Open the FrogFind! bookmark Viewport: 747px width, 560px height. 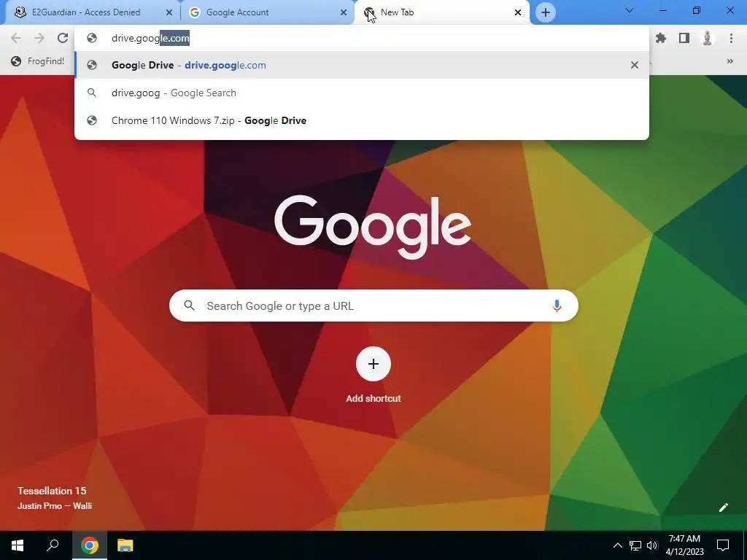pyautogui.click(x=38, y=61)
